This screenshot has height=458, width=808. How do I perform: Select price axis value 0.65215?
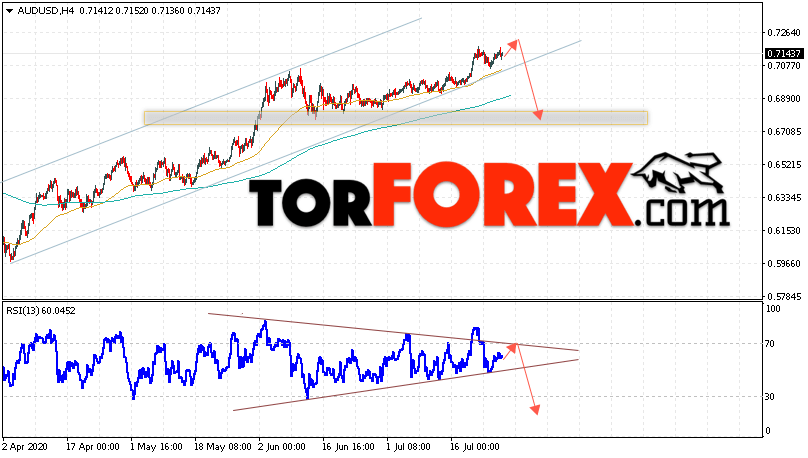coord(784,164)
